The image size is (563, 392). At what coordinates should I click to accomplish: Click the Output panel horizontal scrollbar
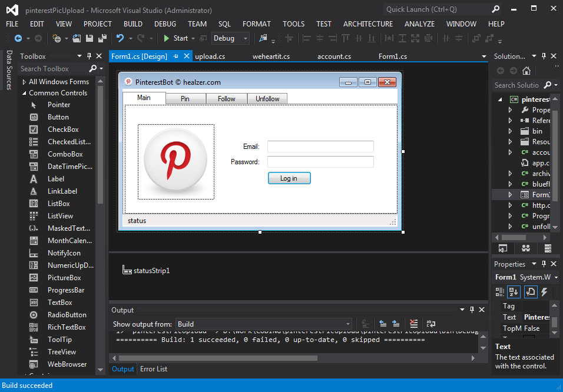point(218,358)
